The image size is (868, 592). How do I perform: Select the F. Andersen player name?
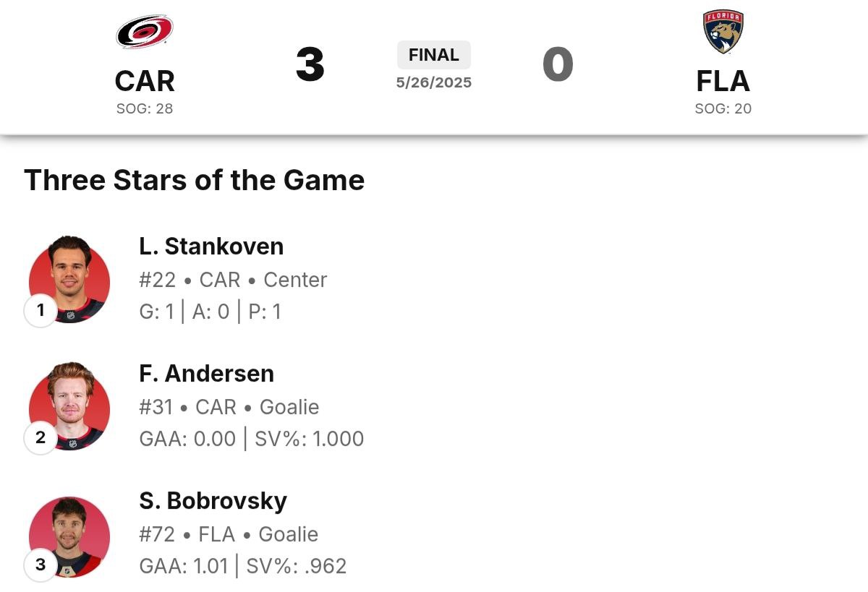[207, 374]
